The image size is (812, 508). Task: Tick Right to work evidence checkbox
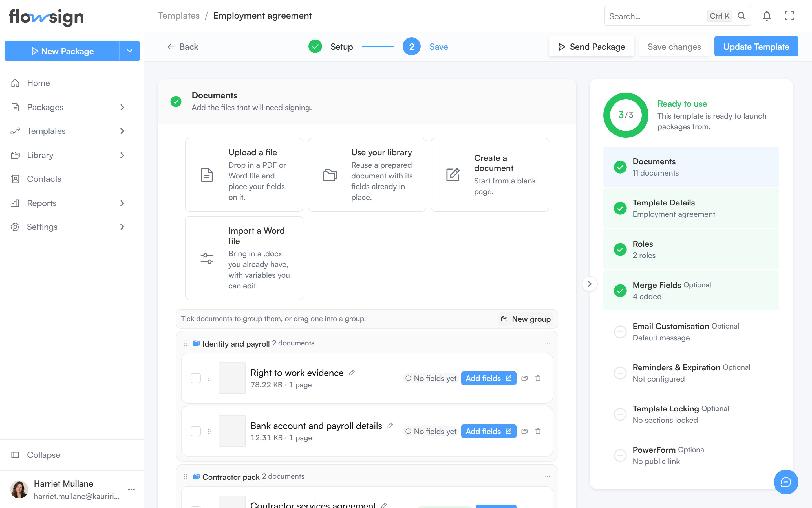point(196,378)
